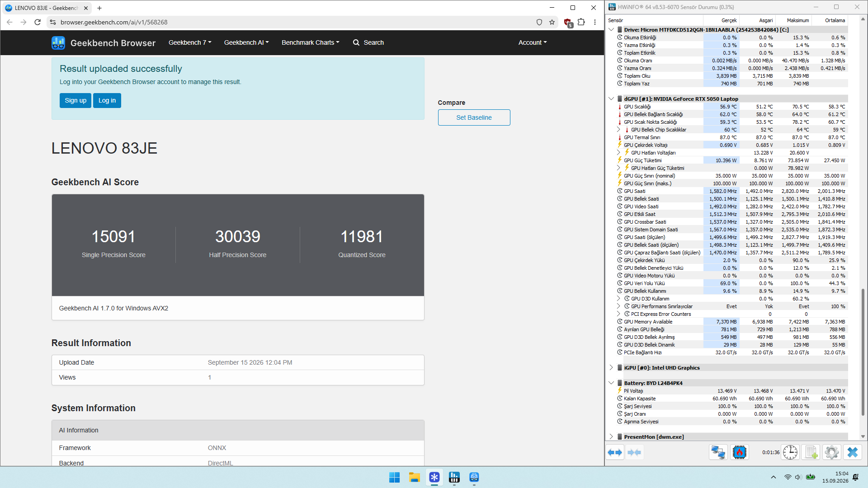Click the HWiNFO flame chip icon

click(x=740, y=452)
